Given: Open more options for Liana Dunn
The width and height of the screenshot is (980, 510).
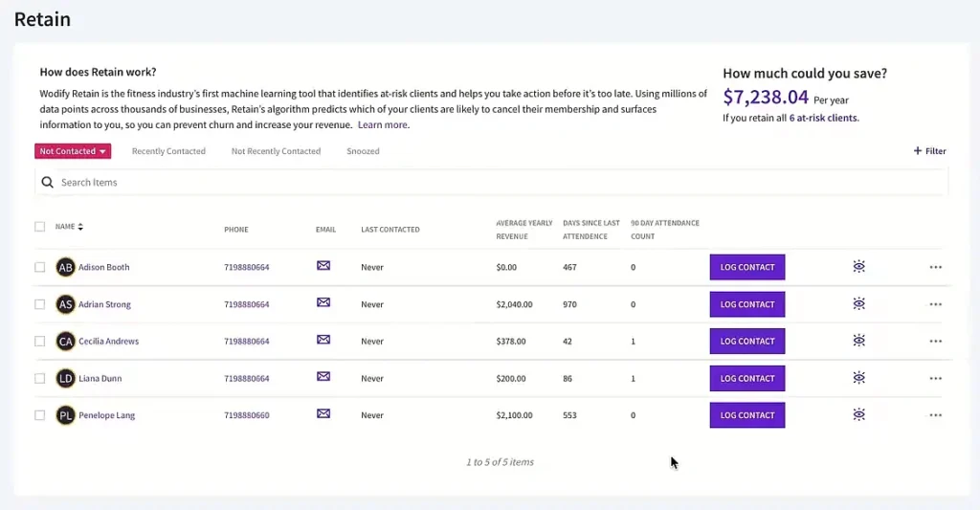Looking at the screenshot, I should click(935, 378).
